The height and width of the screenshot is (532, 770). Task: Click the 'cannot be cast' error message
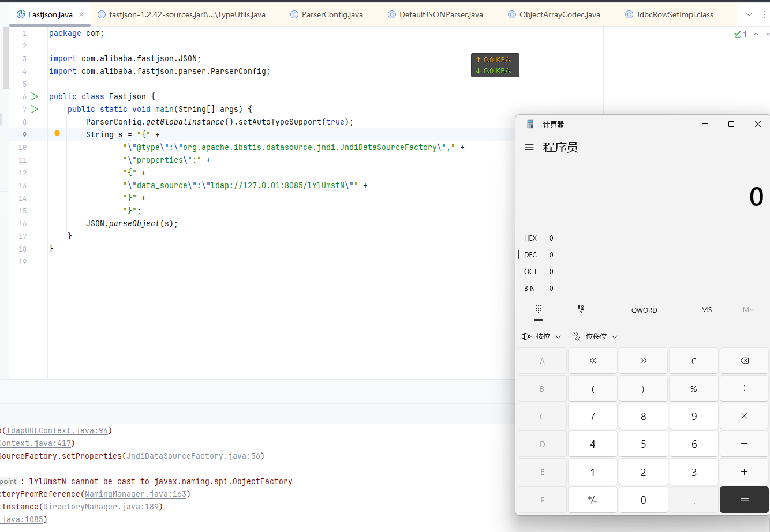pyautogui.click(x=161, y=481)
